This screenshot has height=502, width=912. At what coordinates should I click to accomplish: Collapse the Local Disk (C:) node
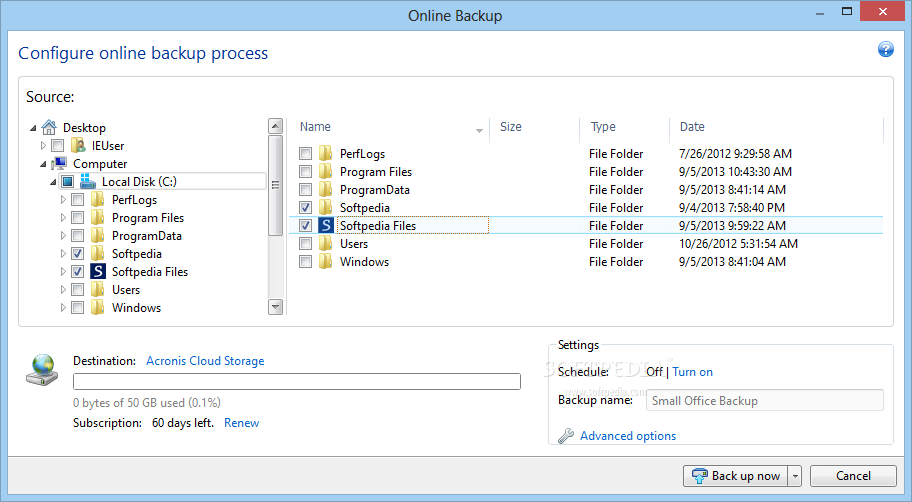(x=53, y=182)
